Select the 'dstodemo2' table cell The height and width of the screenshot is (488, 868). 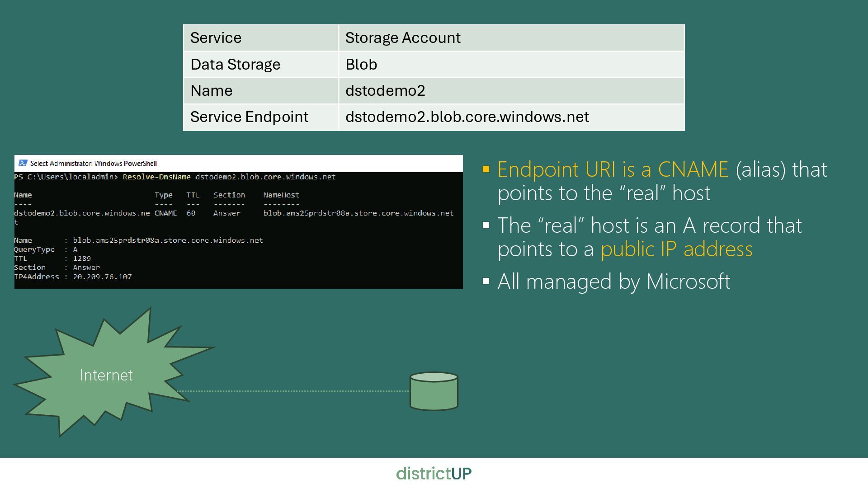(511, 90)
